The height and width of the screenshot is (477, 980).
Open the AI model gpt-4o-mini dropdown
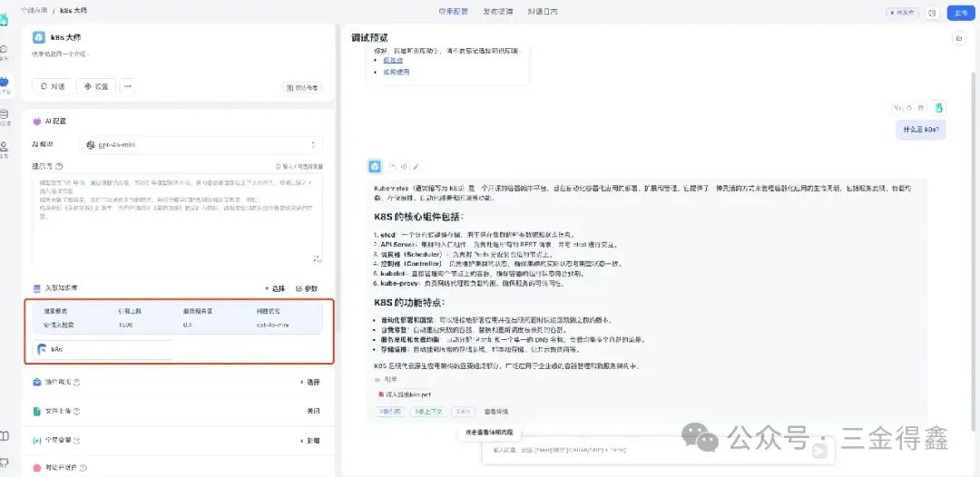(x=201, y=145)
